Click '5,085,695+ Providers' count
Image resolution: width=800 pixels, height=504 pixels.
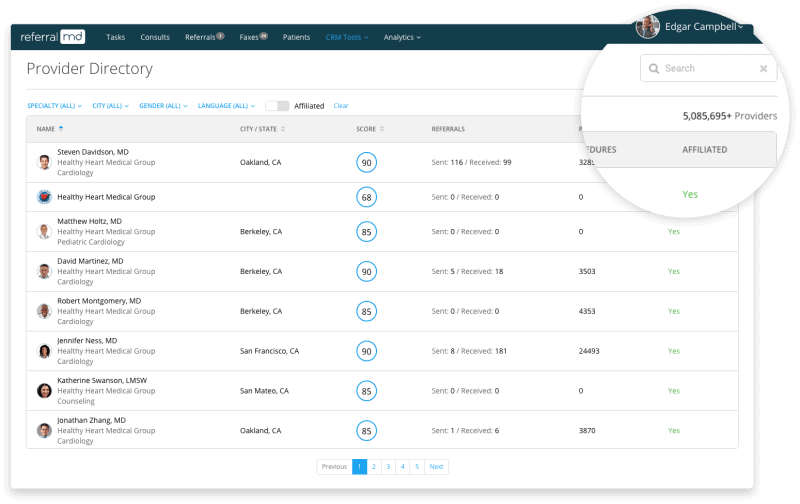[x=730, y=116]
